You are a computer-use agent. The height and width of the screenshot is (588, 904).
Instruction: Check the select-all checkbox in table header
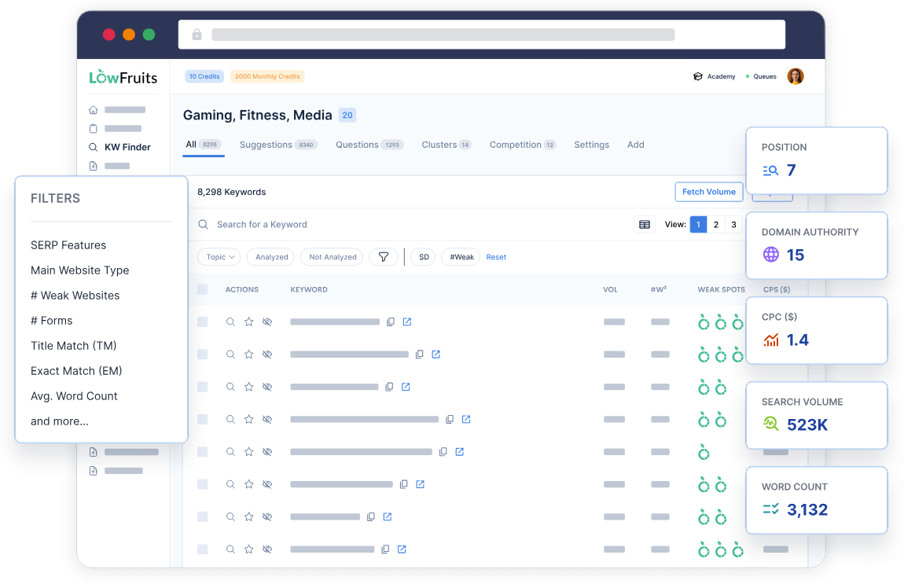tap(202, 289)
